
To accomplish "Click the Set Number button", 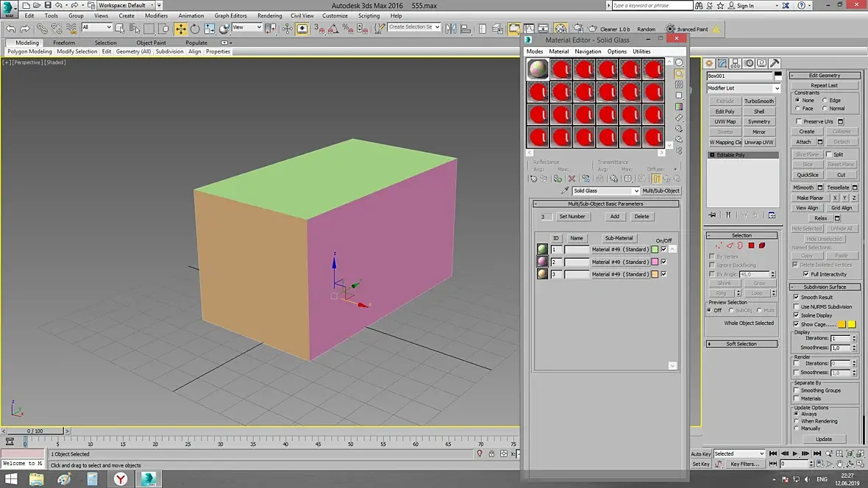I will click(x=572, y=217).
